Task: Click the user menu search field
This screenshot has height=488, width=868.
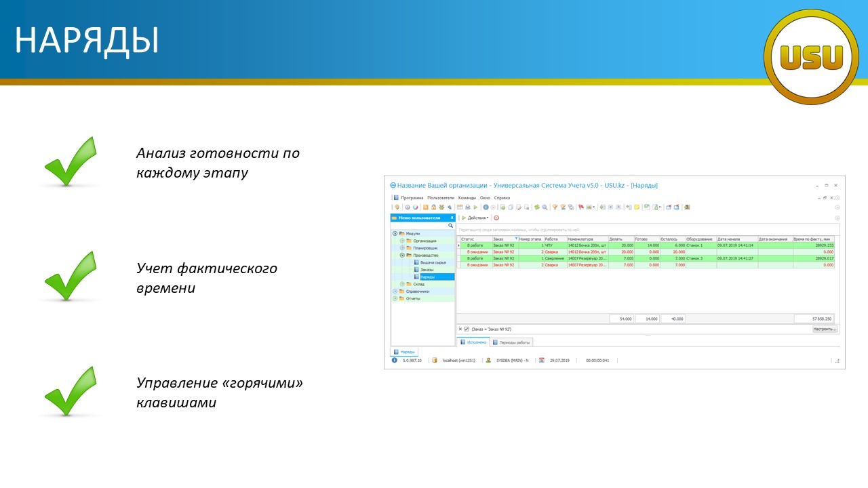Action: pyautogui.click(x=419, y=225)
